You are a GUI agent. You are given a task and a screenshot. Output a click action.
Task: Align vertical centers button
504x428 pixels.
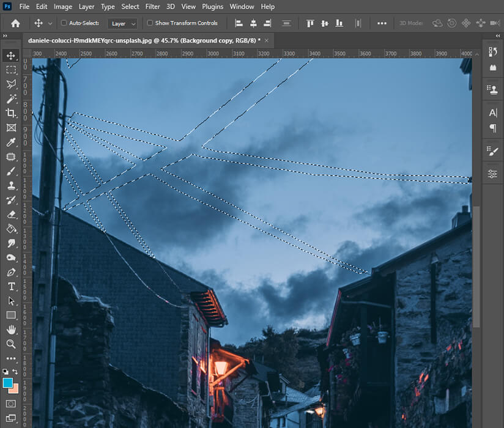click(x=325, y=23)
